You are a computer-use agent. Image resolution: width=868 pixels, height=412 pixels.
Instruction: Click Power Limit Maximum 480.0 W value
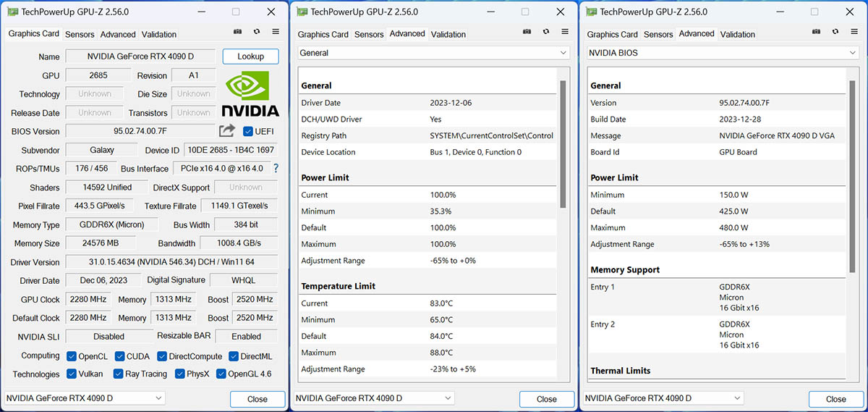tap(734, 227)
